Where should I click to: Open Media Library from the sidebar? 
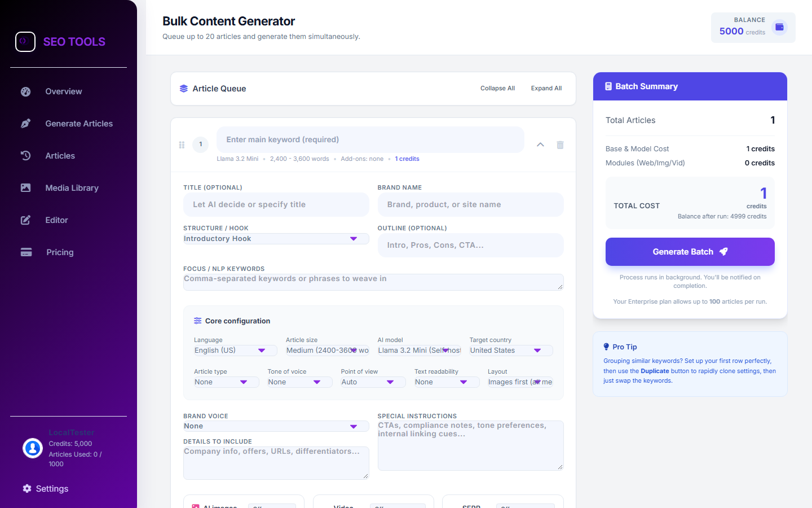click(x=72, y=188)
